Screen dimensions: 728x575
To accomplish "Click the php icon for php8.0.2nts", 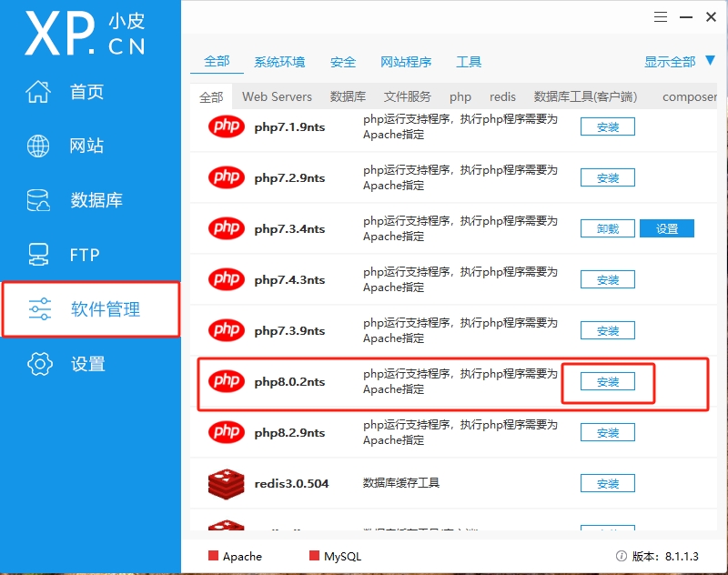I will [226, 381].
